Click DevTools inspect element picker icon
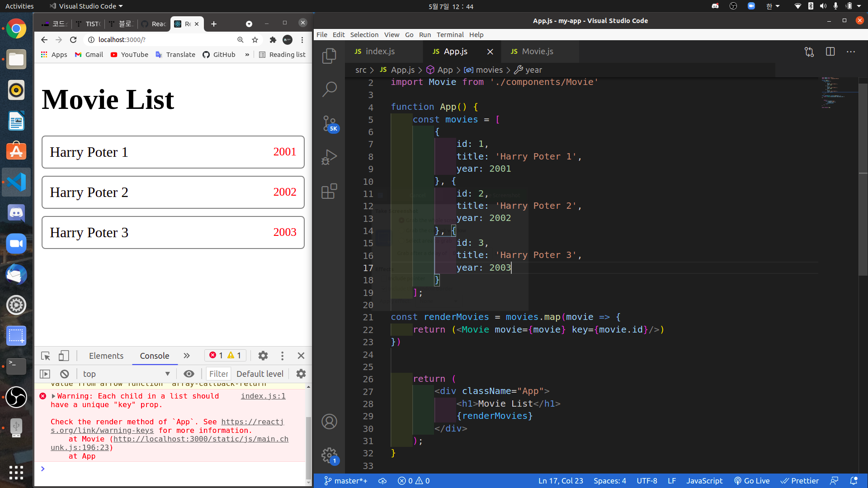This screenshot has width=868, height=488. pyautogui.click(x=46, y=356)
